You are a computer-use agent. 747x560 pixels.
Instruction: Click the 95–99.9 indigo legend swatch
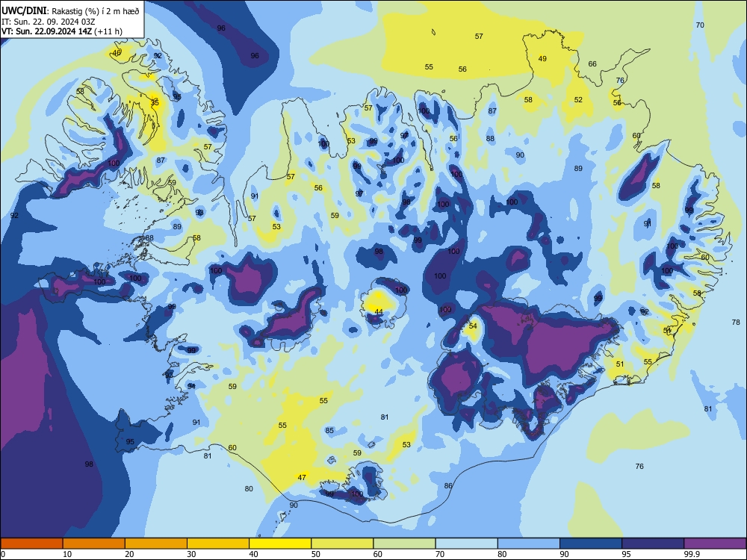(x=653, y=544)
